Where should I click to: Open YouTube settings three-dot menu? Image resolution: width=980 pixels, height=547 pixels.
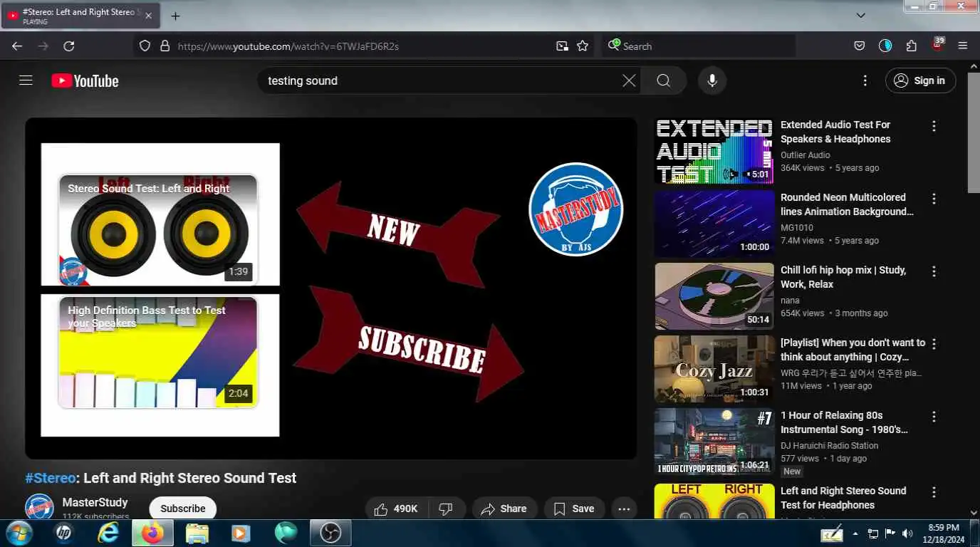[x=865, y=80]
